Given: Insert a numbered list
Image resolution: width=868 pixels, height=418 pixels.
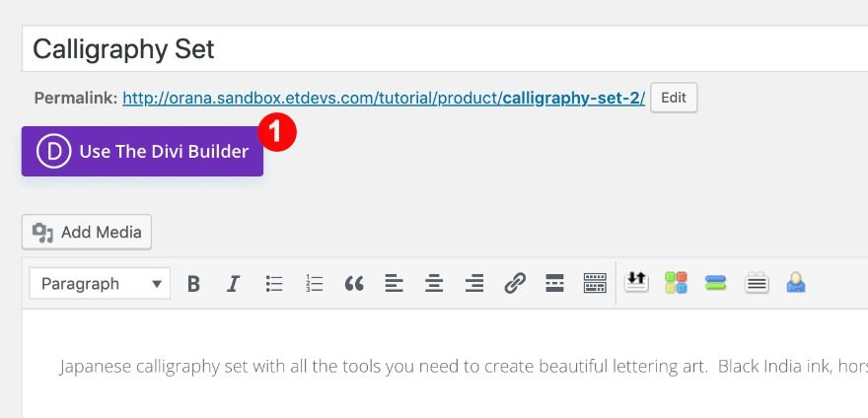Looking at the screenshot, I should [x=315, y=284].
